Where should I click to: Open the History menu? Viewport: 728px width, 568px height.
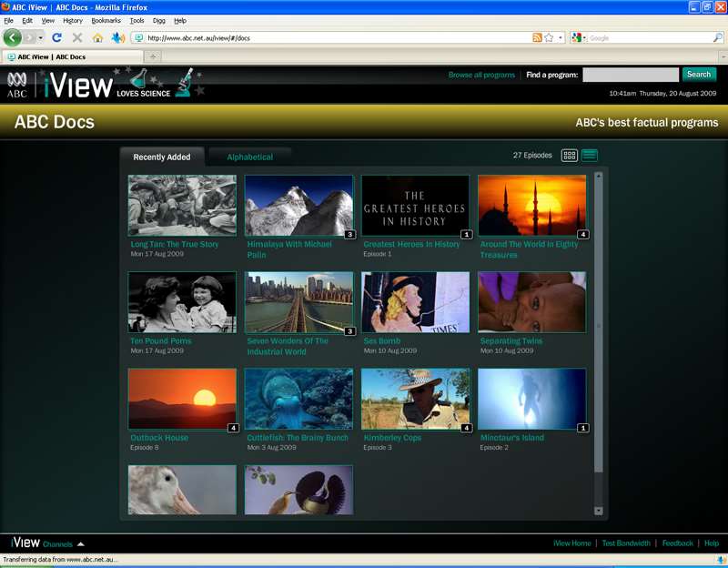[73, 20]
